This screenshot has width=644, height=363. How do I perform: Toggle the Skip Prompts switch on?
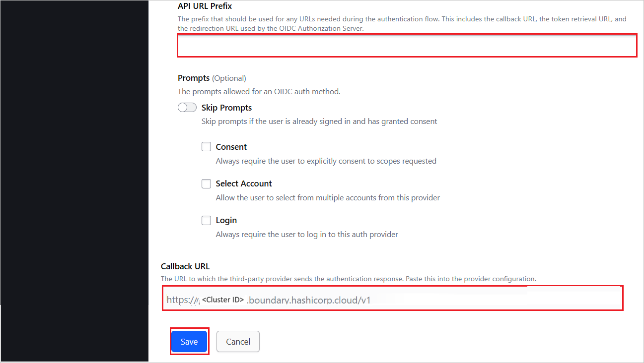click(187, 107)
